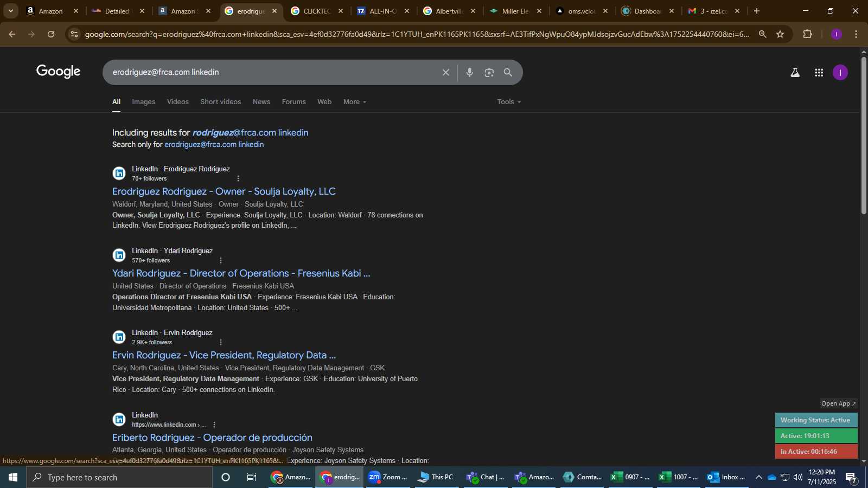Open a new browser tab
This screenshot has height=488, width=868.
[x=757, y=11]
